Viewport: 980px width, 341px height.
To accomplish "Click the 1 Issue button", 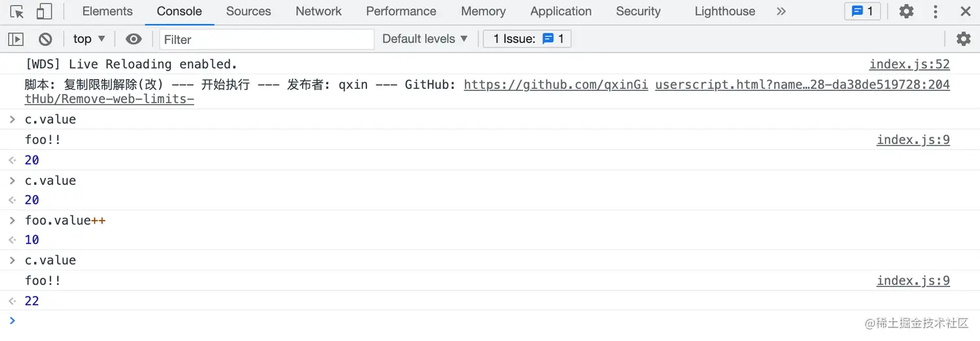I will 528,39.
